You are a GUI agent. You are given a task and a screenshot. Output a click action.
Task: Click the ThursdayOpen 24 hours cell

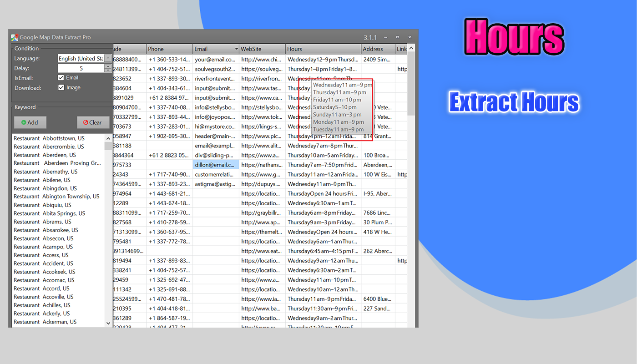pyautogui.click(x=323, y=193)
